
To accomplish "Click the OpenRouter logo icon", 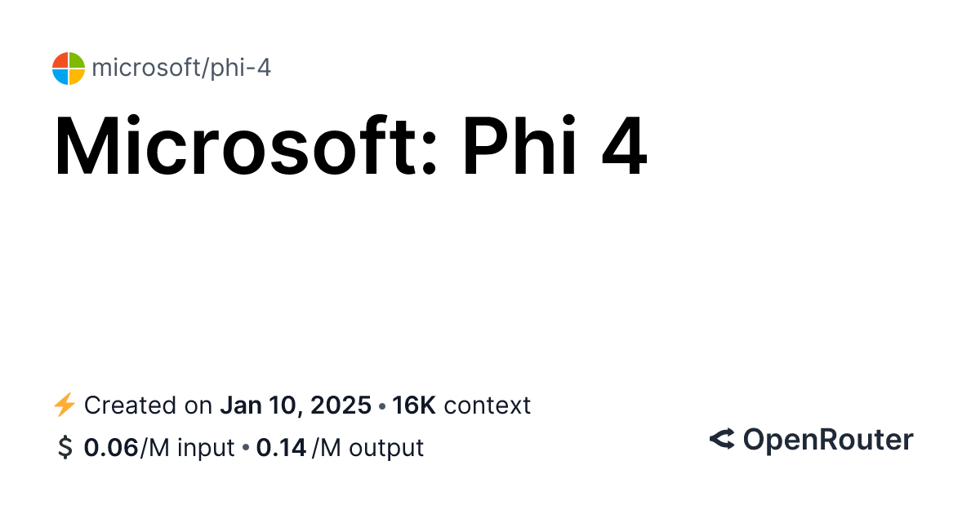I will [x=722, y=441].
